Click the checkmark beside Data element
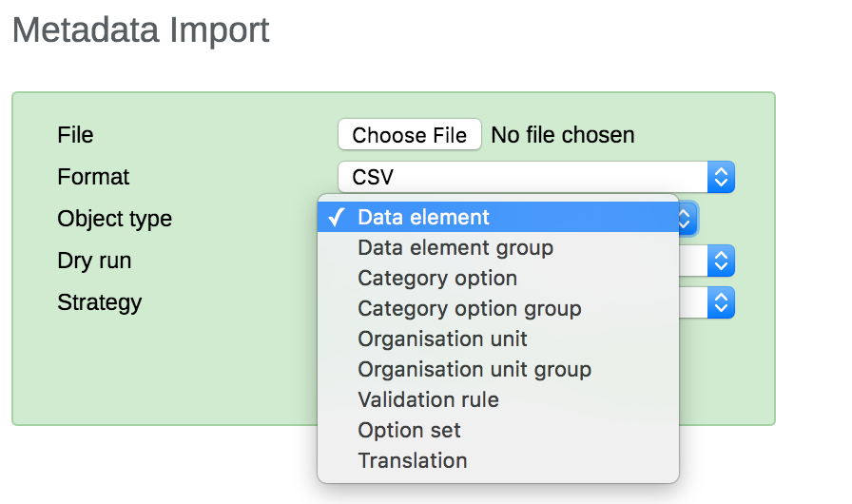Image resolution: width=852 pixels, height=504 pixels. coord(336,217)
